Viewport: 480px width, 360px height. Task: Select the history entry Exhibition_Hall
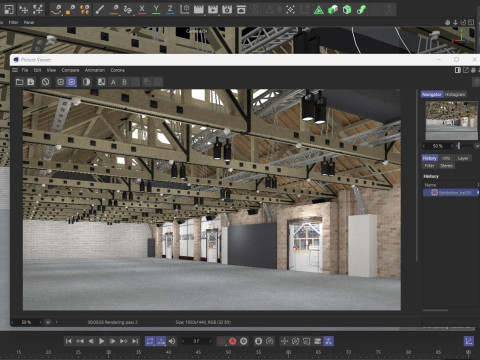(x=451, y=193)
